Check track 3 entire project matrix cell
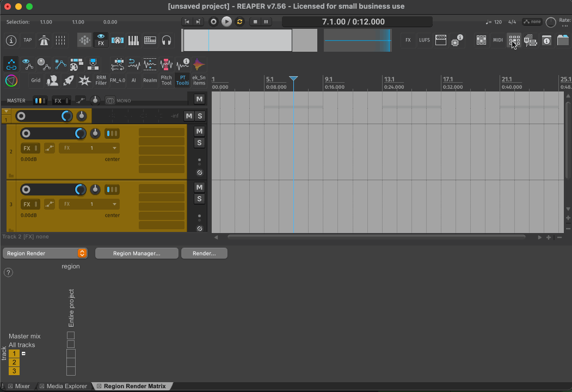572x392 pixels. click(71, 371)
